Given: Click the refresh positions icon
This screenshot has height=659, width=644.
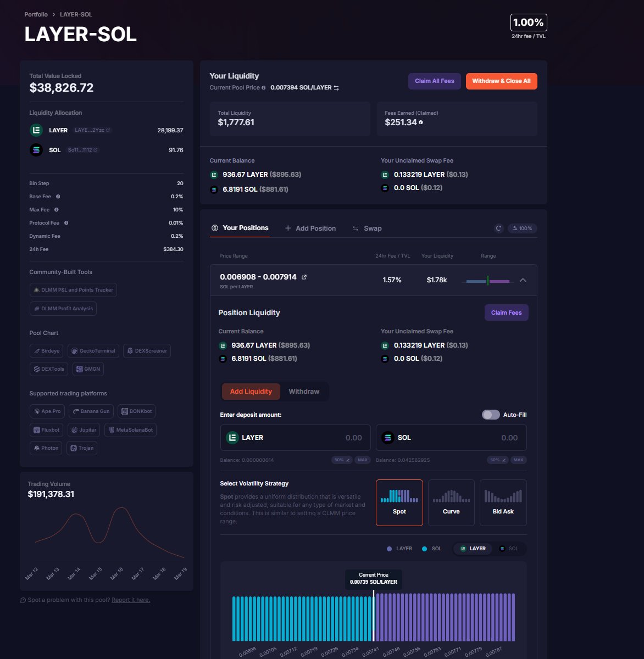Looking at the screenshot, I should pyautogui.click(x=499, y=228).
